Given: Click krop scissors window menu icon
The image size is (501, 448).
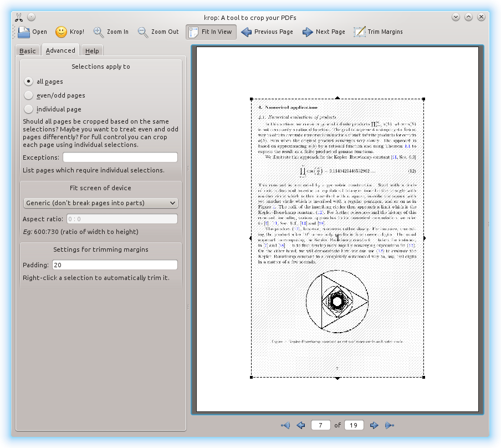Looking at the screenshot, I should [19, 17].
